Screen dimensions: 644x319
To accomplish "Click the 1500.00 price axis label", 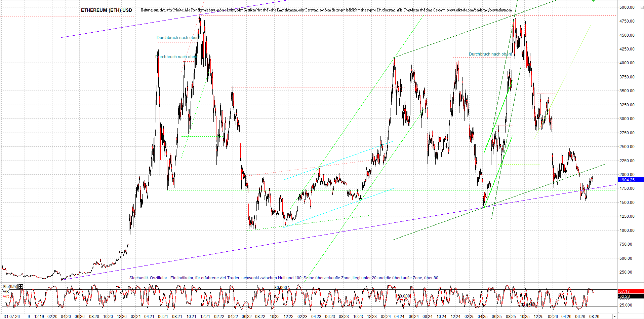I will 627,203.
